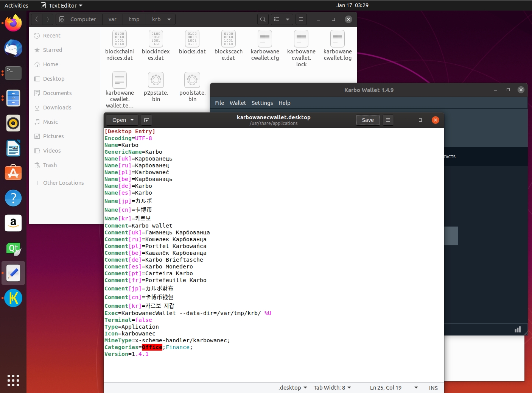Open Ubuntu Software from the dock
Screen dimensions: 532x393
coord(13,173)
